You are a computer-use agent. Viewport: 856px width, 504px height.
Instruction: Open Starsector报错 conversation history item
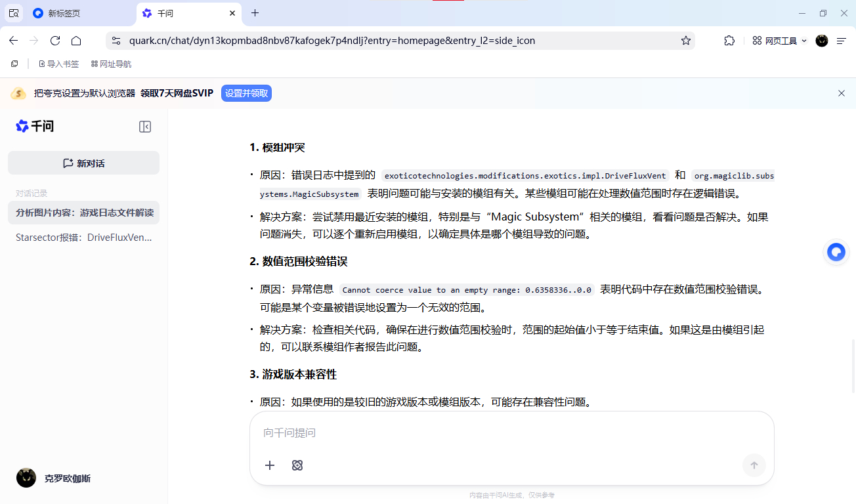click(83, 238)
